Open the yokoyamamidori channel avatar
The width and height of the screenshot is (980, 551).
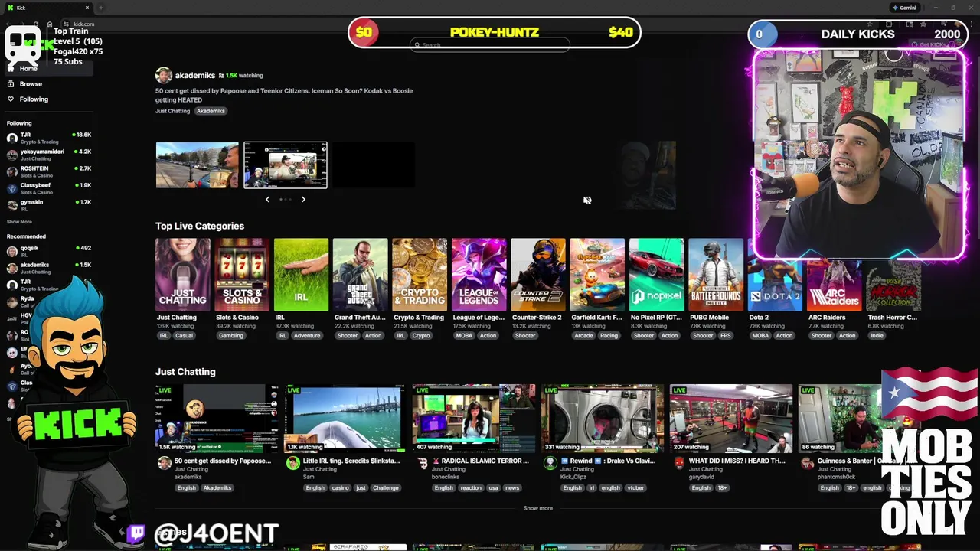12,155
